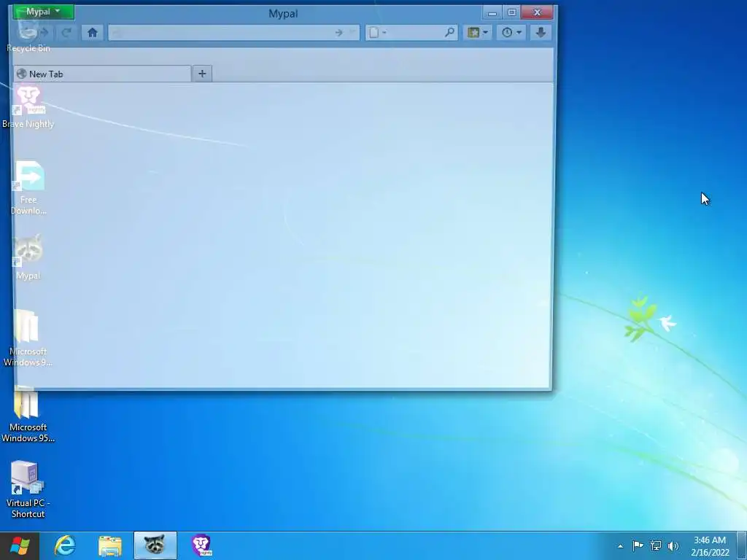Image resolution: width=747 pixels, height=560 pixels.
Task: Select the Mypal raccoon desktop shortcut
Action: pos(28,257)
